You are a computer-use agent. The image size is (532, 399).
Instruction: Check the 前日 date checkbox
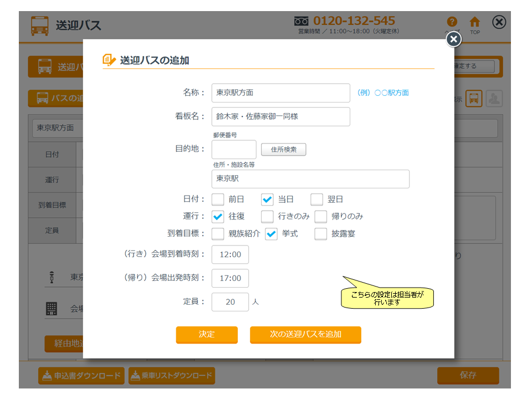pyautogui.click(x=218, y=199)
